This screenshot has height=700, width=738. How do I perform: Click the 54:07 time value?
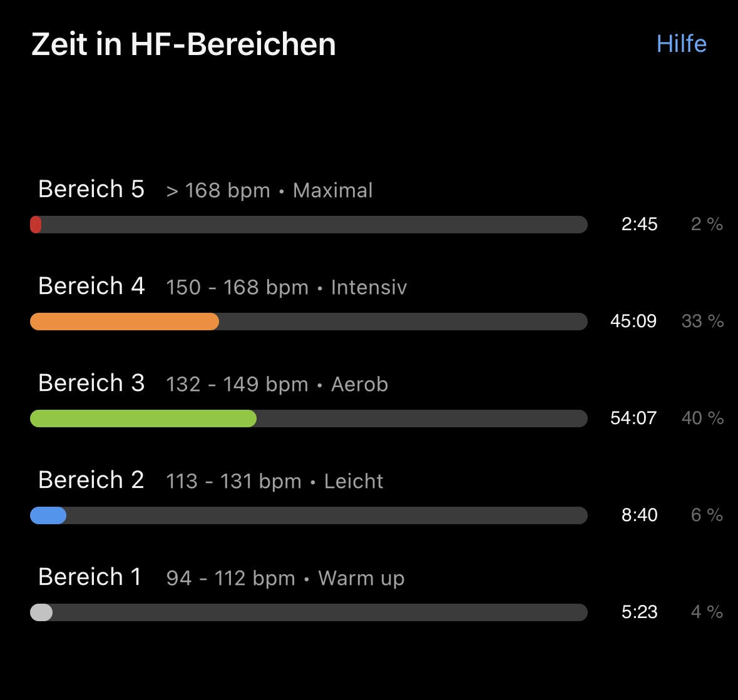point(633,418)
